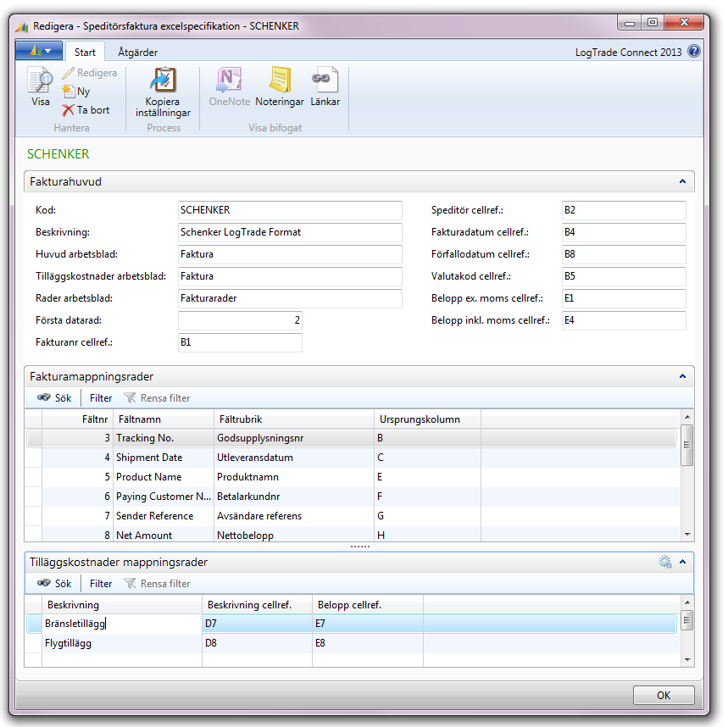
Task: Click Sök in Fakturamappningsrader toolbar
Action: 54,398
